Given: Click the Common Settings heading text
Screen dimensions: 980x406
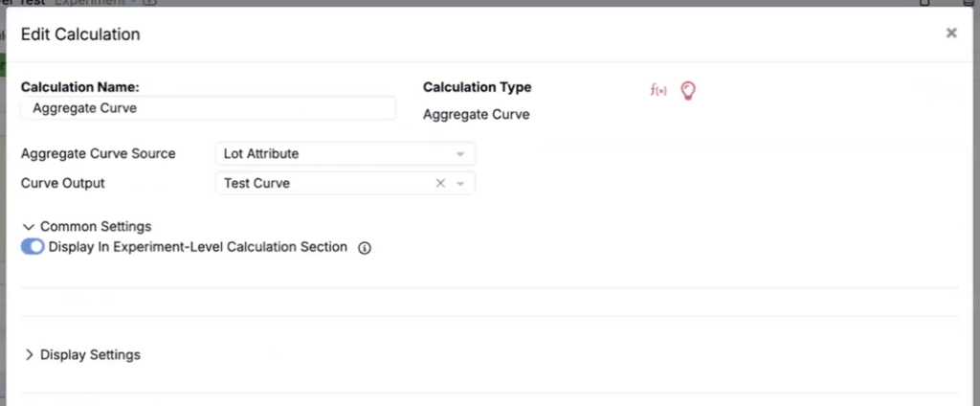Looking at the screenshot, I should tap(96, 226).
